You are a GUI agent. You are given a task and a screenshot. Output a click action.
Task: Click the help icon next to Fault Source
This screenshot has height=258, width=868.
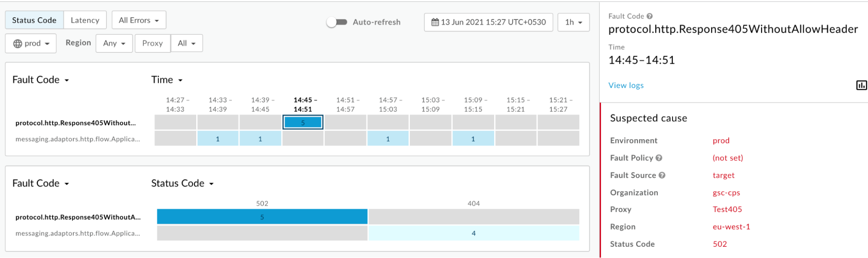[662, 175]
